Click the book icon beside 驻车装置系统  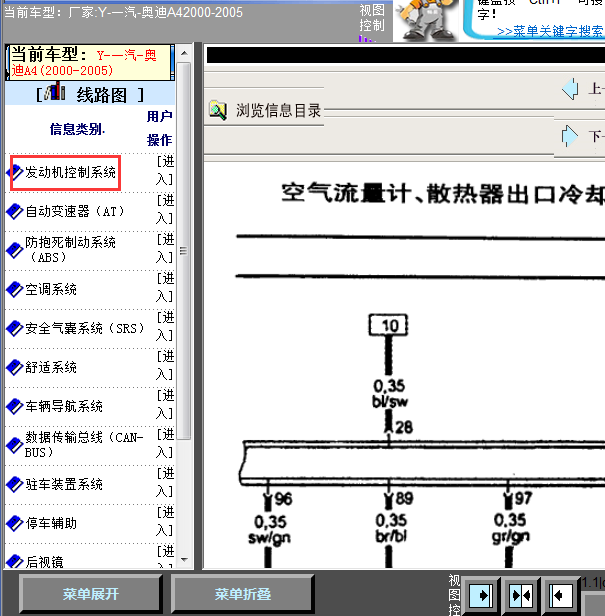pos(15,484)
